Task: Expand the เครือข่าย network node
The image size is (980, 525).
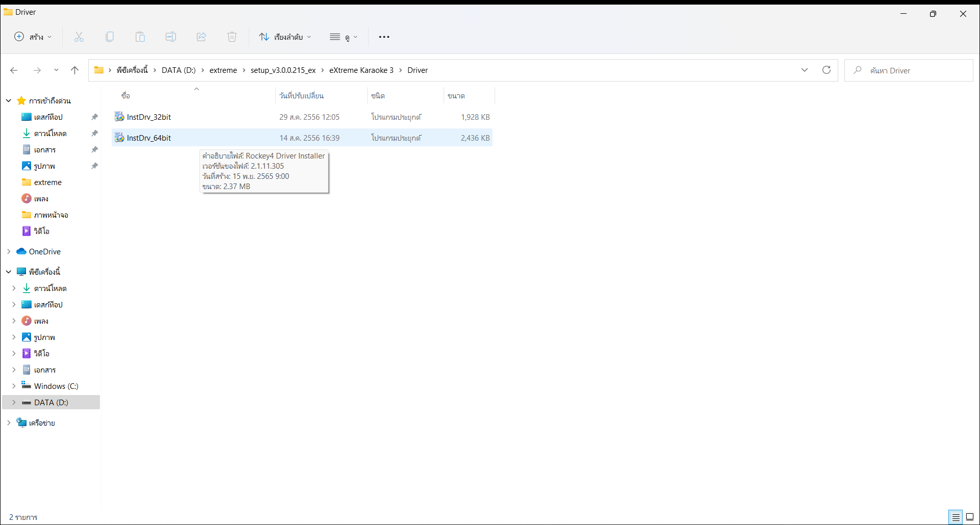Action: 9,423
